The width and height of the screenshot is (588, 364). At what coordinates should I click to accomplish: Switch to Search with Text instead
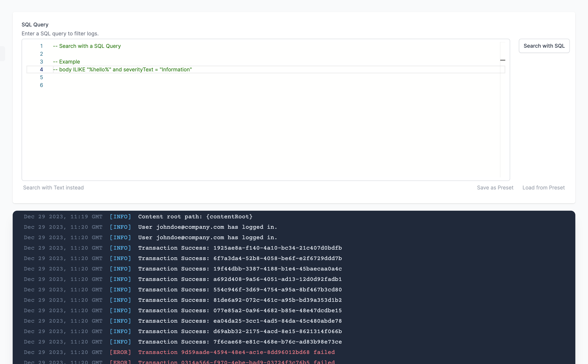click(x=53, y=188)
